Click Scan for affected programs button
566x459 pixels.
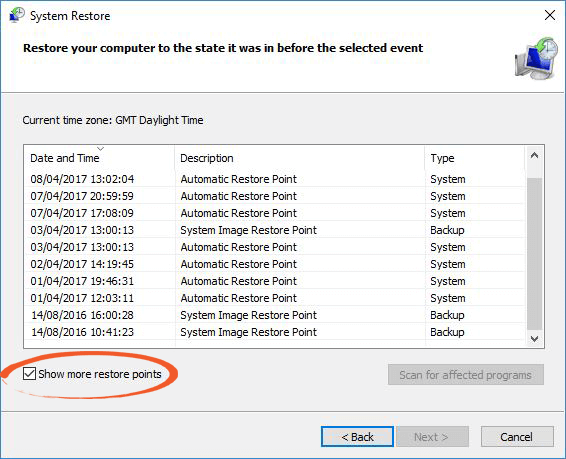click(x=466, y=375)
